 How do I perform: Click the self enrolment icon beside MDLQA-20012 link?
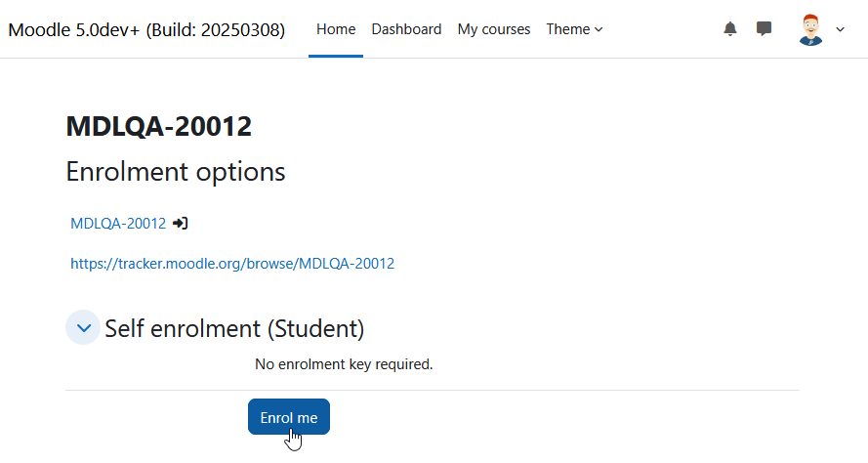click(x=181, y=223)
